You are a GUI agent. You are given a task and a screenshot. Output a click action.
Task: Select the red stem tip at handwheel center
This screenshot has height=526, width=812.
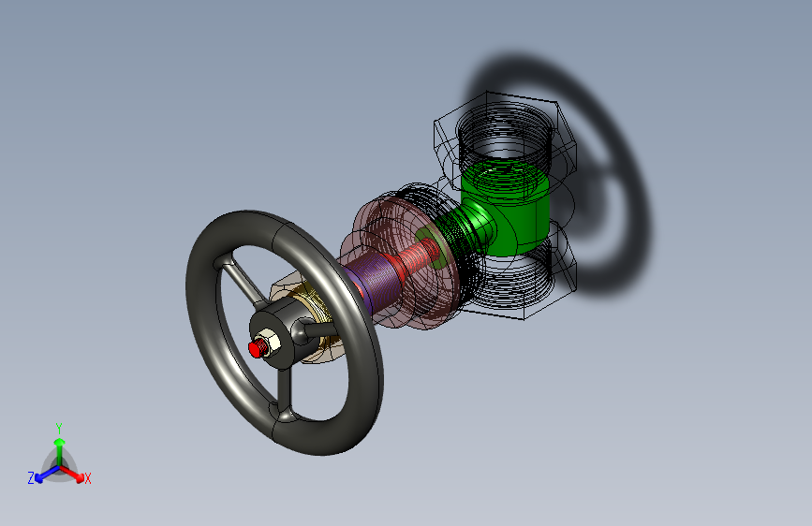[255, 349]
